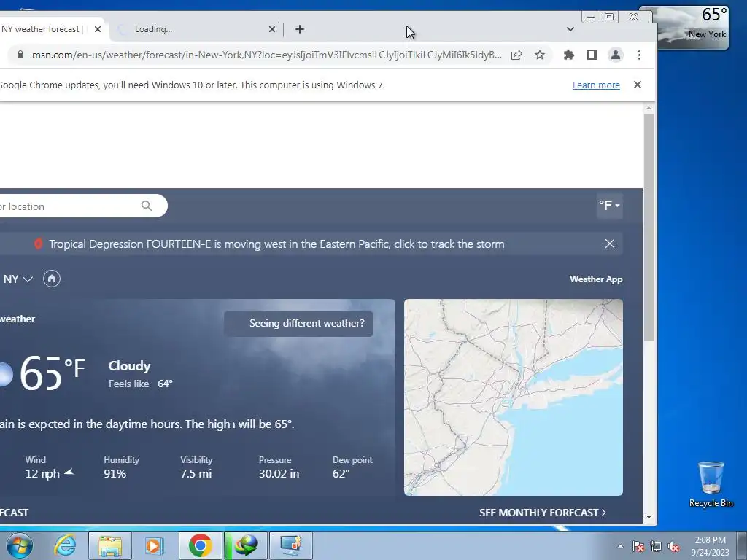Viewport: 747px width, 560px height.
Task: Open the Weather App link
Action: click(x=596, y=279)
